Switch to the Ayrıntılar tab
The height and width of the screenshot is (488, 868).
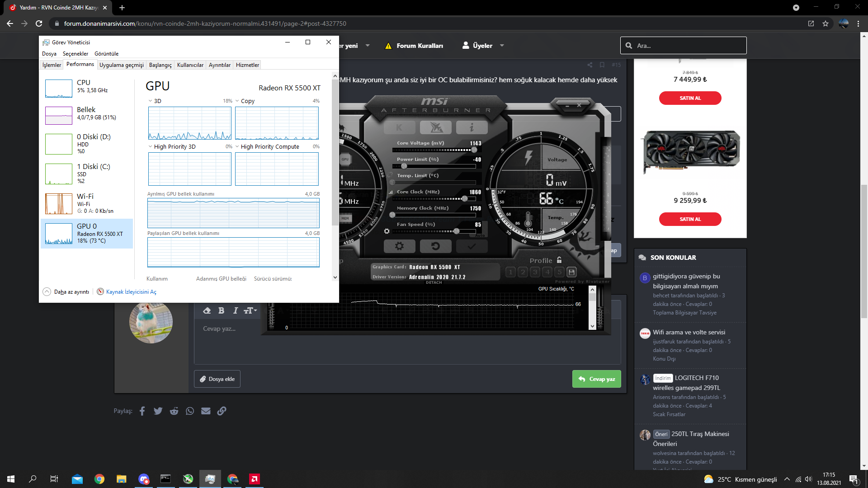coord(220,65)
